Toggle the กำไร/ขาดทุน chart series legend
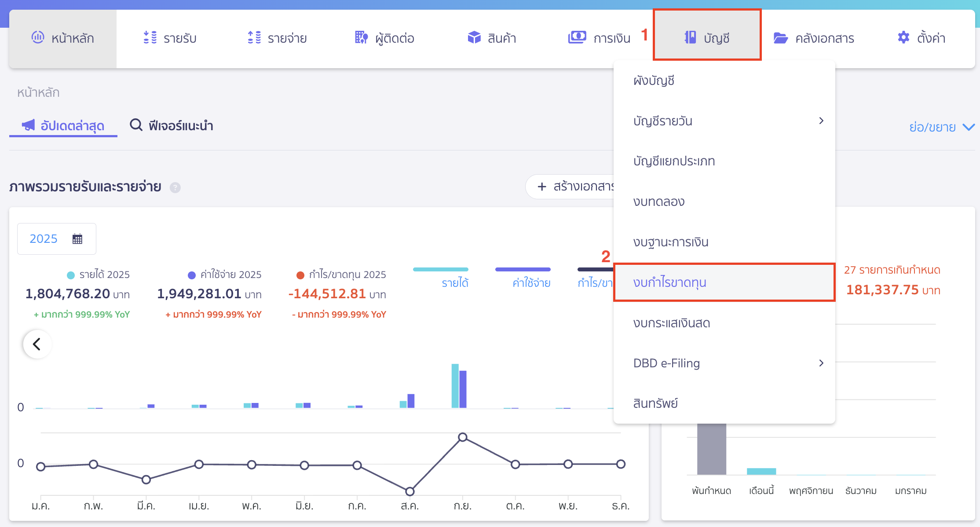Viewport: 980px width, 527px height. [x=595, y=282]
